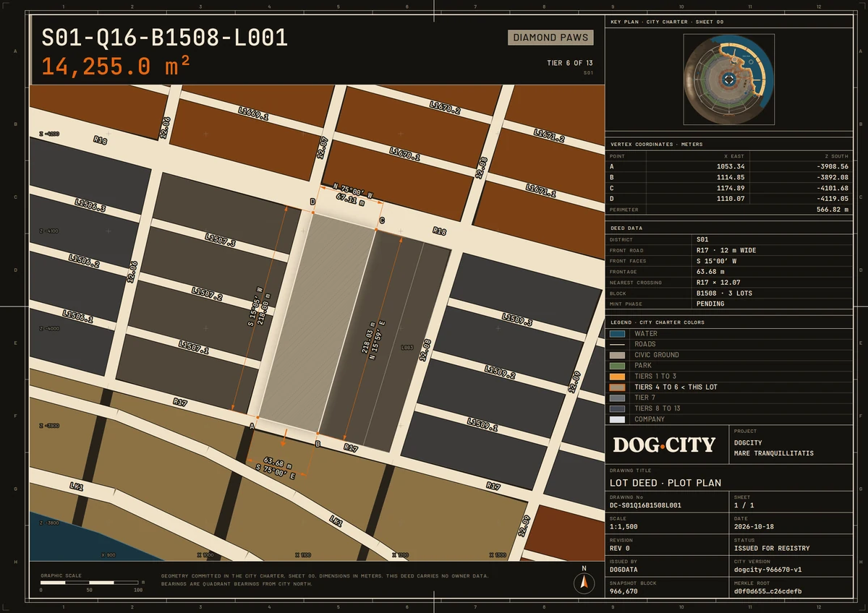Click status ISSUED FOR REGISTRY
Viewport: 868px width, 613px height.
click(x=772, y=548)
